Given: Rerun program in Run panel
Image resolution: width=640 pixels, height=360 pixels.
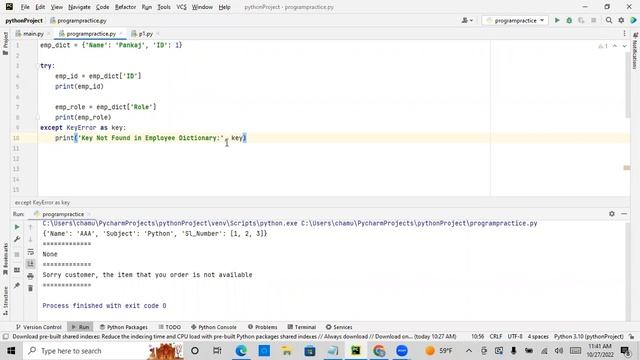Looking at the screenshot, I should (17, 227).
